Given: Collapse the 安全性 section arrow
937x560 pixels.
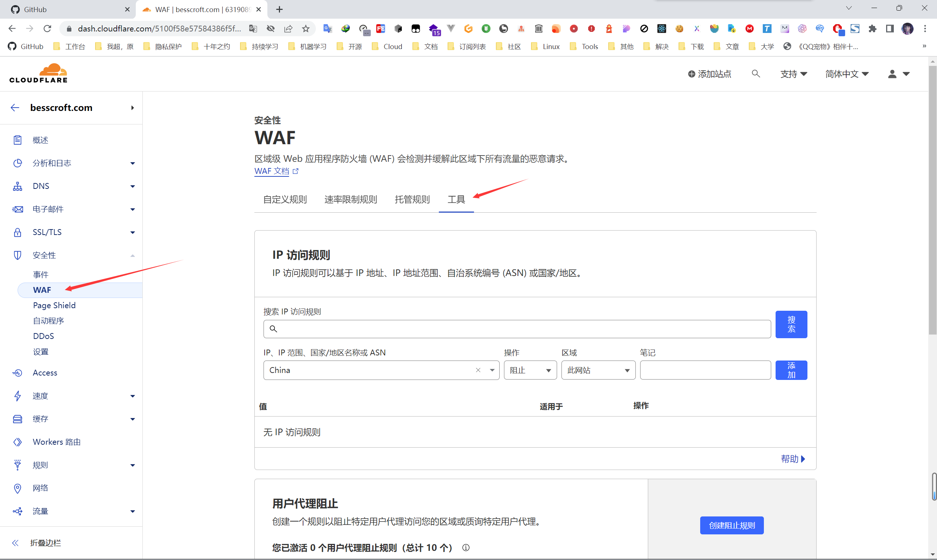Looking at the screenshot, I should [x=132, y=255].
